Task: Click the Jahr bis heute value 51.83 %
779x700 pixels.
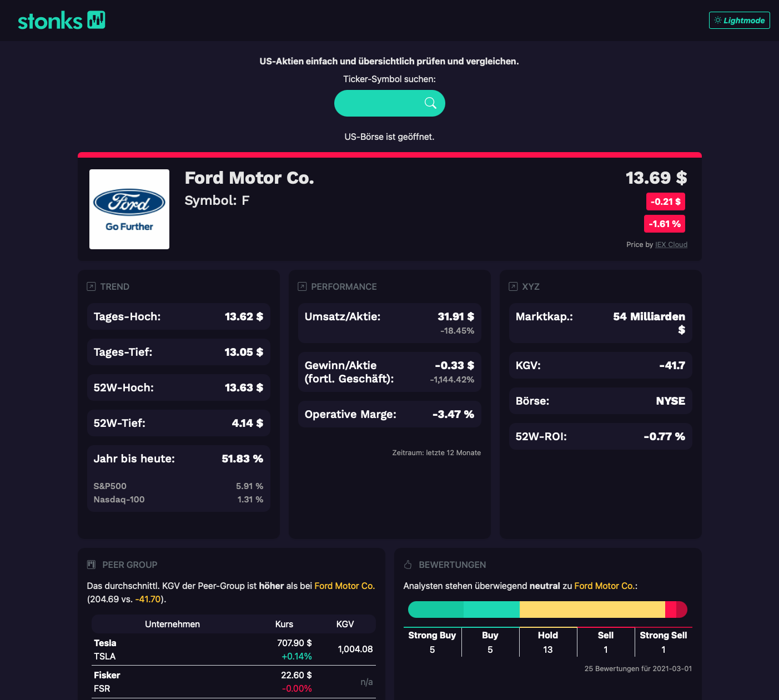Action: [243, 459]
